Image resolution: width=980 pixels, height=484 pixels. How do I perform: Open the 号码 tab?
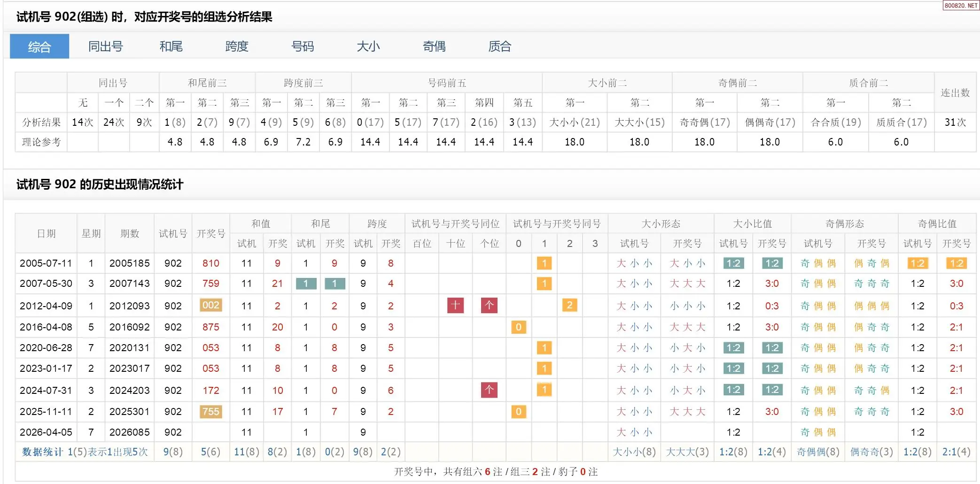[303, 46]
